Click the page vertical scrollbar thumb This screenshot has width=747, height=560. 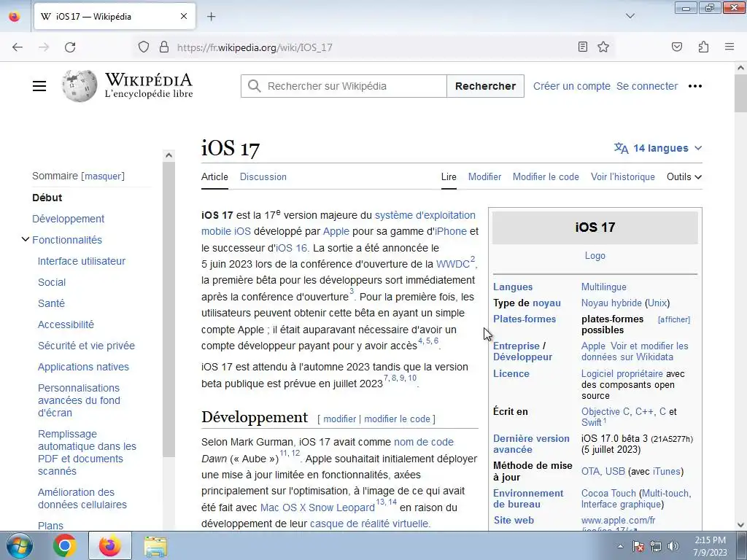[740, 93]
